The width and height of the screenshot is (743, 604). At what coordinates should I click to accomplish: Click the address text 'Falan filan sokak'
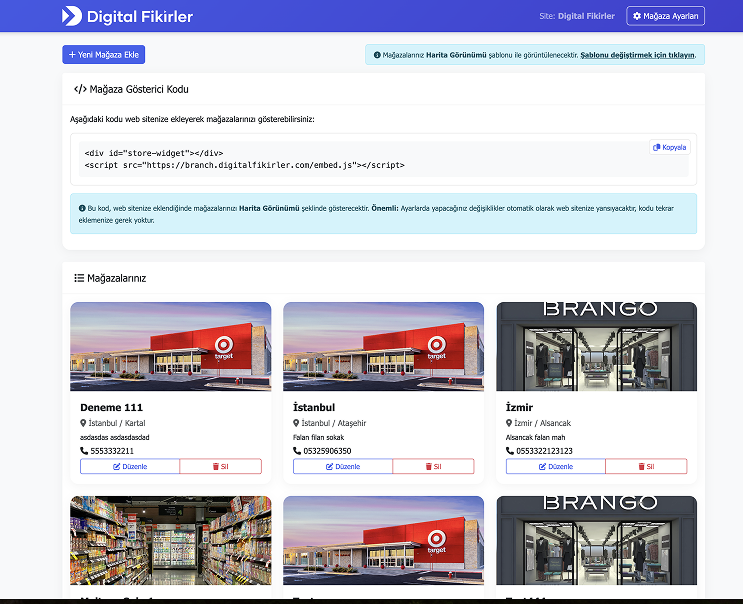pos(318,437)
